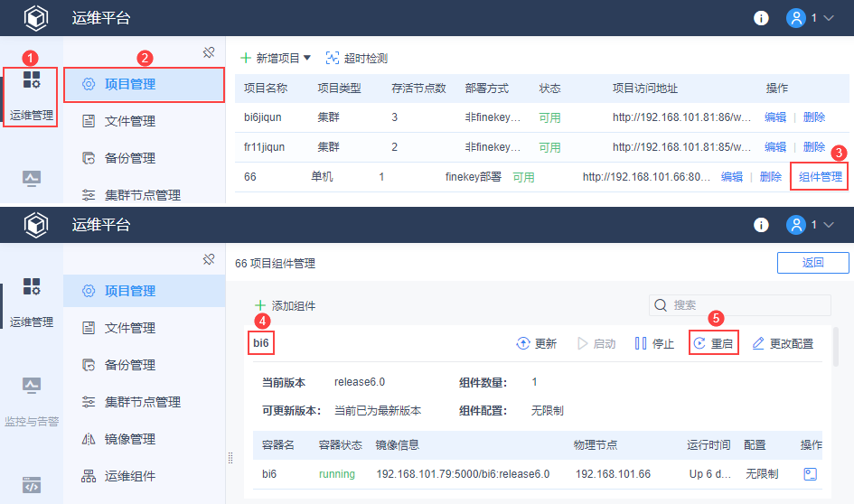The image size is (854, 504).
Task: Open terminal icon for bi6 container
Action: coord(810,474)
